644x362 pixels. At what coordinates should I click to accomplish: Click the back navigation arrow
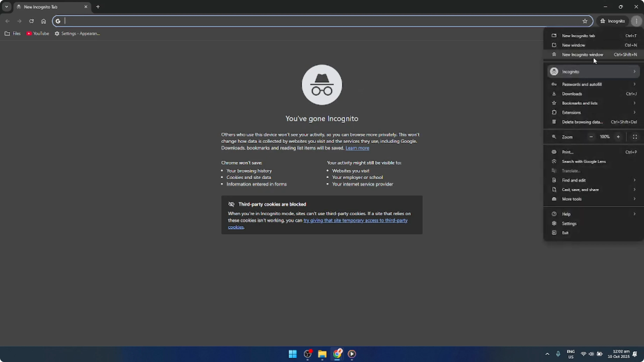7,21
